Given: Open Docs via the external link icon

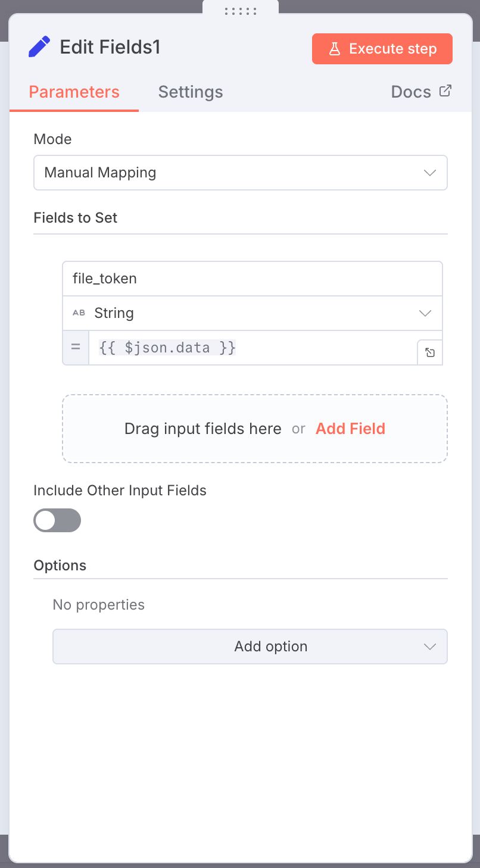Looking at the screenshot, I should click(444, 90).
